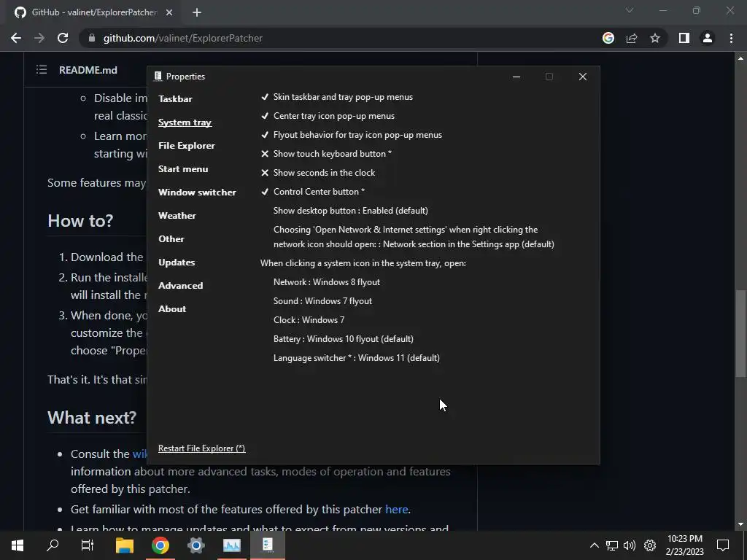Open File Explorer section in Properties sidebar
The width and height of the screenshot is (747, 560).
pos(187,146)
